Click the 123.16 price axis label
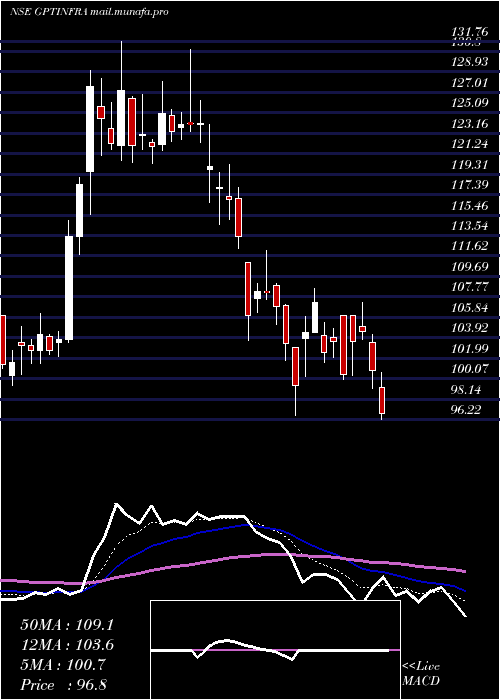 (x=472, y=124)
